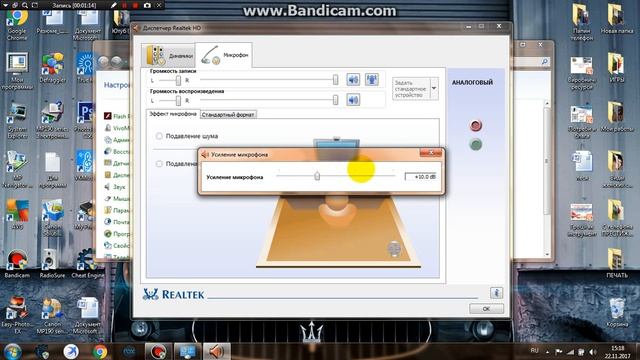This screenshot has height=360, width=640.
Task: Switch to Bandicam in the taskbar
Action: point(158,351)
